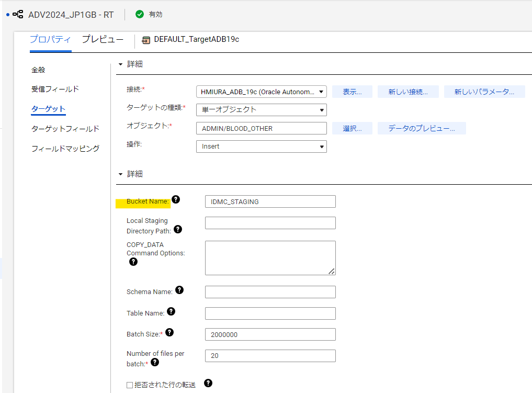532x393 pixels.
Task: Collapse the second 詳細 section above Bucket Name
Action: click(x=120, y=174)
